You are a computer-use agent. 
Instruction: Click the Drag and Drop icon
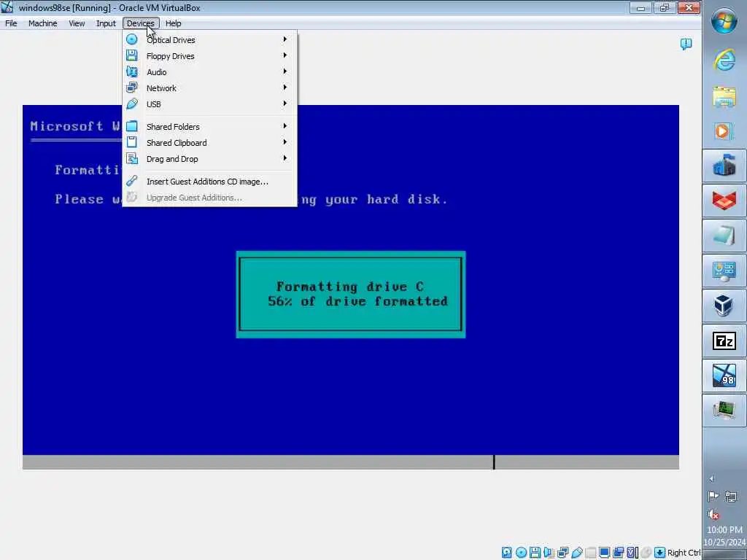[x=132, y=158]
